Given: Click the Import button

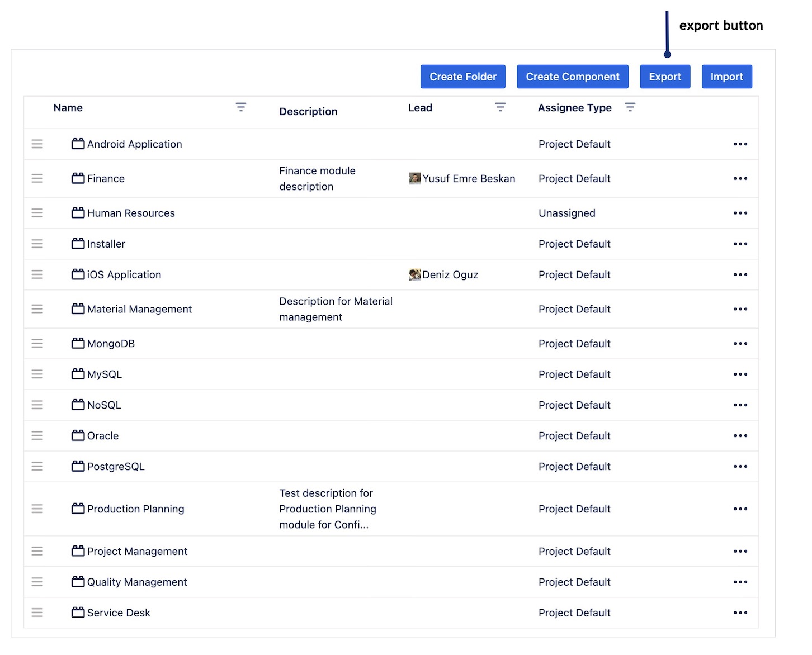Looking at the screenshot, I should pyautogui.click(x=727, y=77).
